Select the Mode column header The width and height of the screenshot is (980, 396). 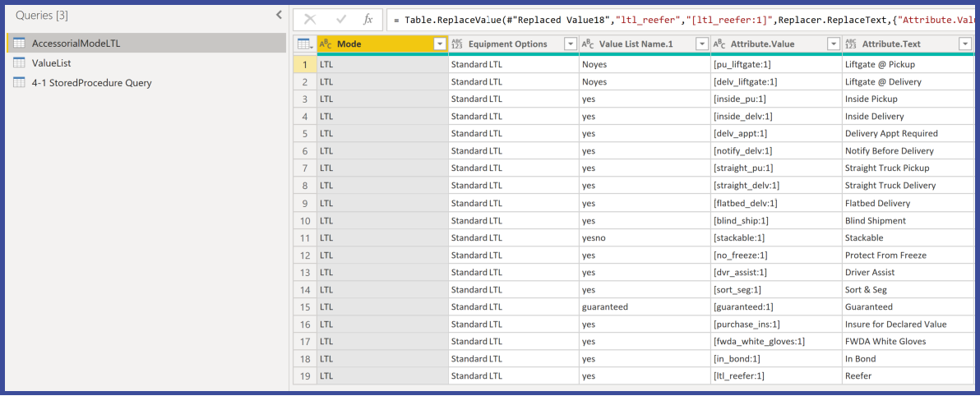[x=382, y=44]
